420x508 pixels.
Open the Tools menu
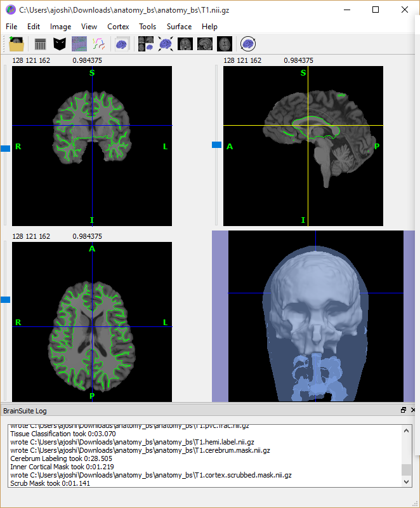click(147, 27)
